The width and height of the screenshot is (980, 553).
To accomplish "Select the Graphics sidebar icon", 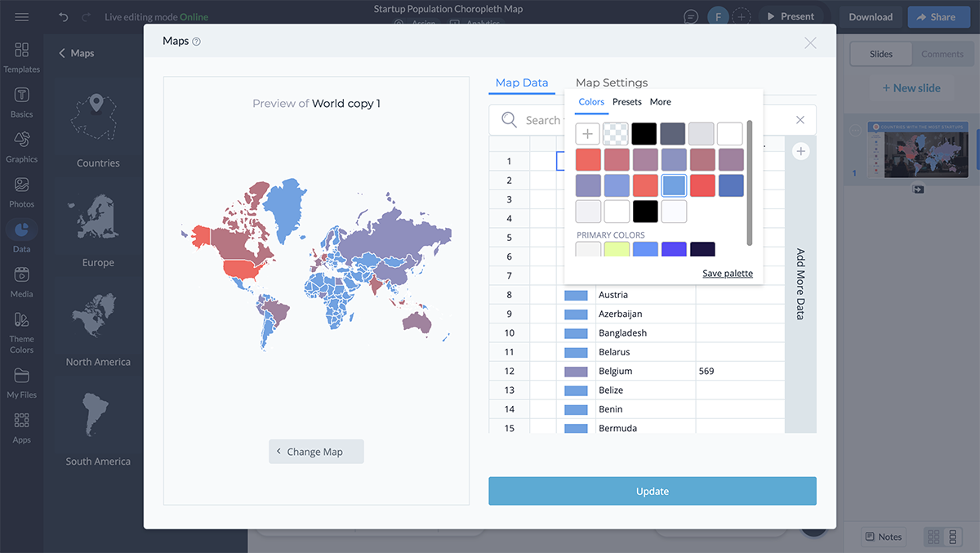I will pyautogui.click(x=21, y=147).
